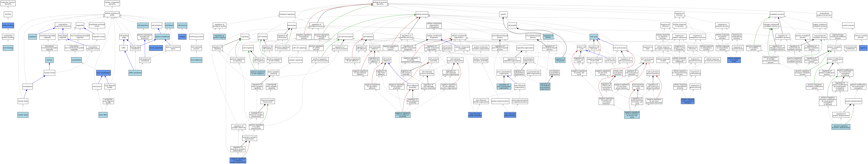The height and width of the screenshot is (164, 868).
Task: Click the regulation of biological quality node
Action: click(219, 25)
